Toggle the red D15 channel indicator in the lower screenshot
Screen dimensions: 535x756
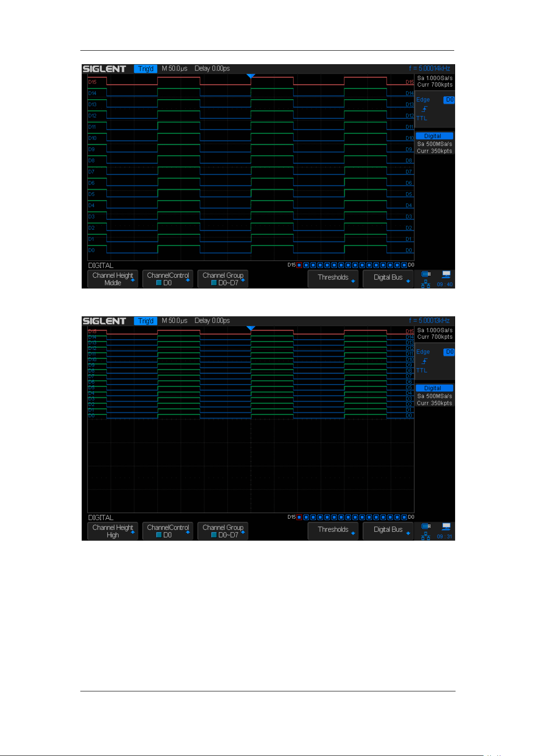[x=299, y=517]
